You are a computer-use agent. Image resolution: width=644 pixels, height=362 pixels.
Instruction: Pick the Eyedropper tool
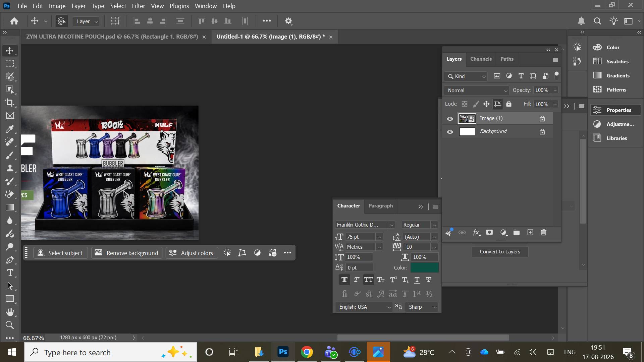(10, 129)
